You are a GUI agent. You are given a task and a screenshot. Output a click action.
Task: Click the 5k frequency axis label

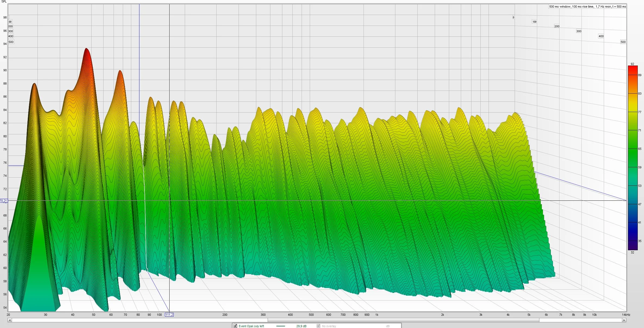(529, 315)
